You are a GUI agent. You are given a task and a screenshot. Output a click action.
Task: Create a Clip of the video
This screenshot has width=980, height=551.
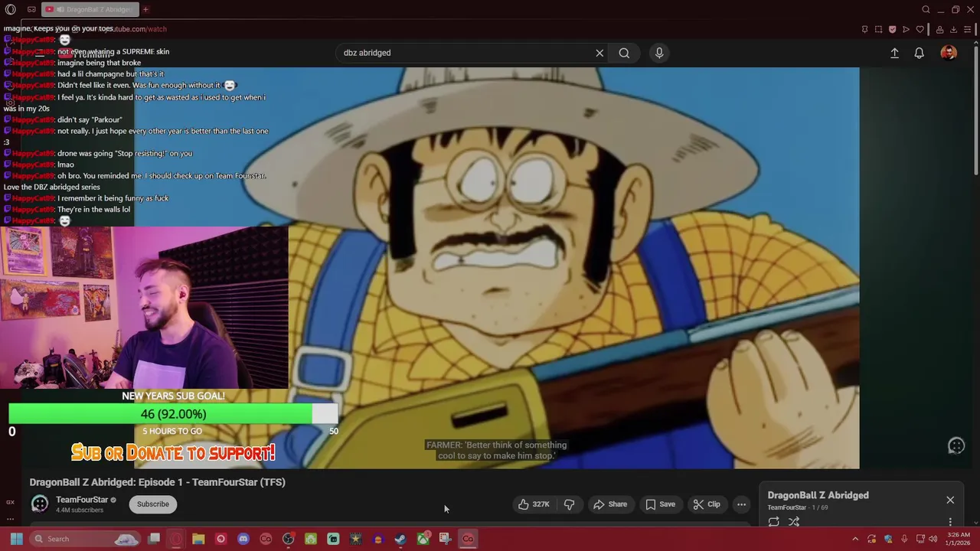tap(707, 504)
